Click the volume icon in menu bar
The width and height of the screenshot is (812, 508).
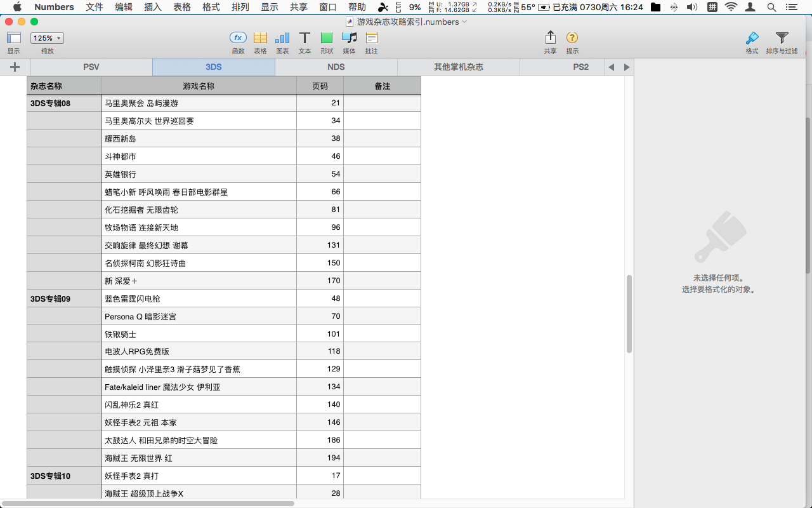click(x=692, y=8)
